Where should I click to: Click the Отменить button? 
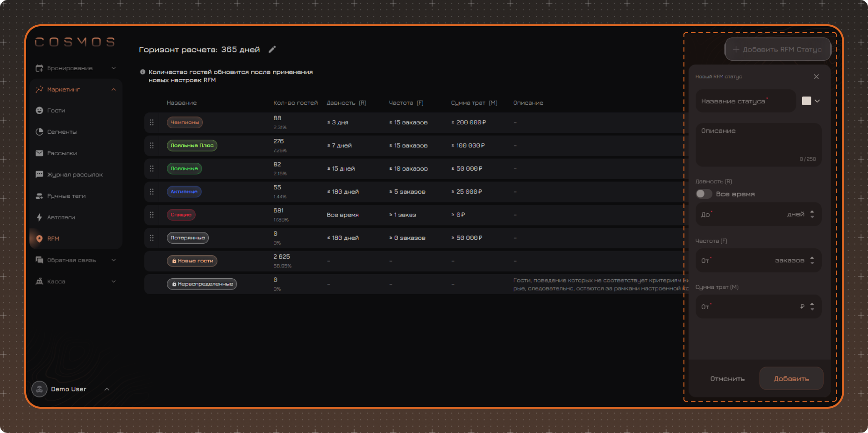pyautogui.click(x=727, y=379)
